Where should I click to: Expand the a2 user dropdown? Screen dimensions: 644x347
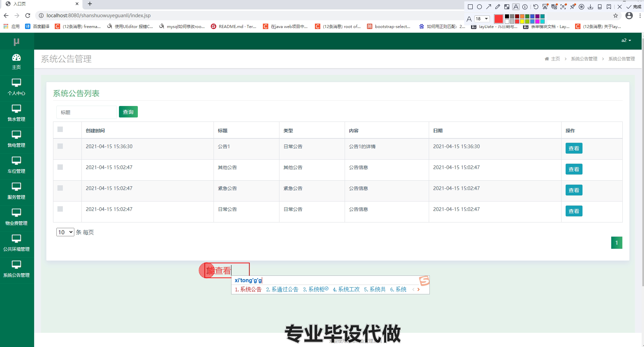point(626,41)
